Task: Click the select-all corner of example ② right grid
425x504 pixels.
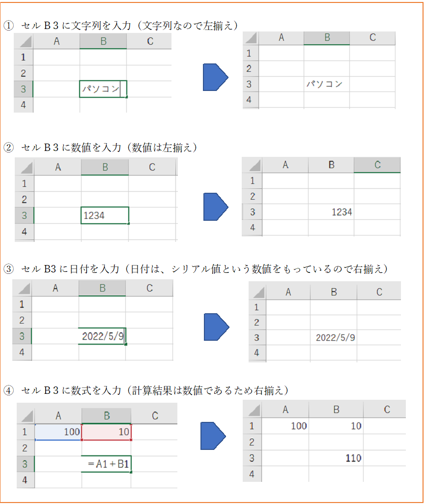Action: (x=252, y=165)
